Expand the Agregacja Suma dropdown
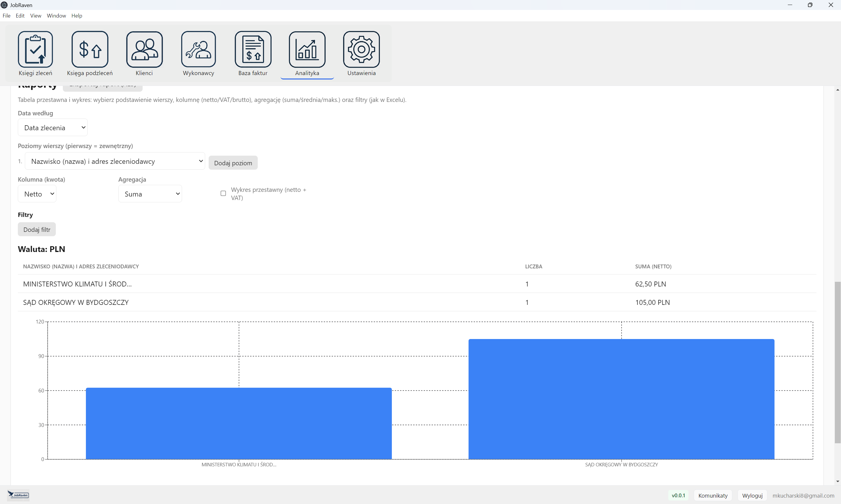The height and width of the screenshot is (504, 841). click(x=150, y=194)
